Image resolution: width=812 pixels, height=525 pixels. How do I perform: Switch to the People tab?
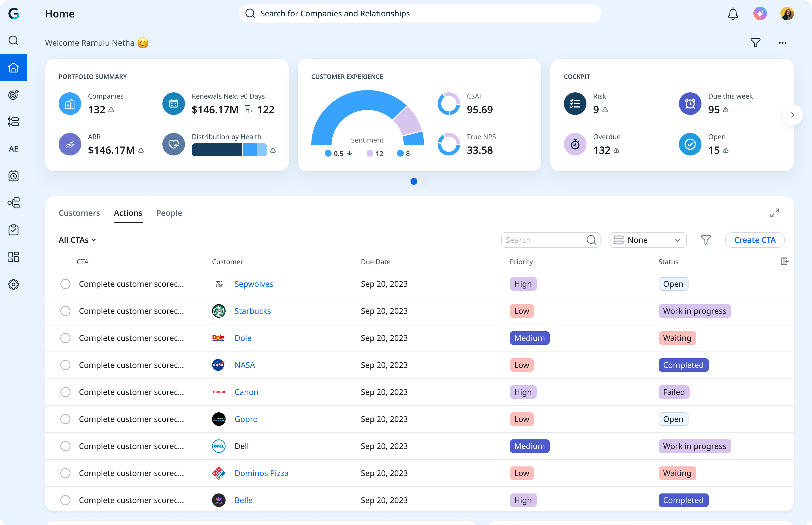(169, 213)
